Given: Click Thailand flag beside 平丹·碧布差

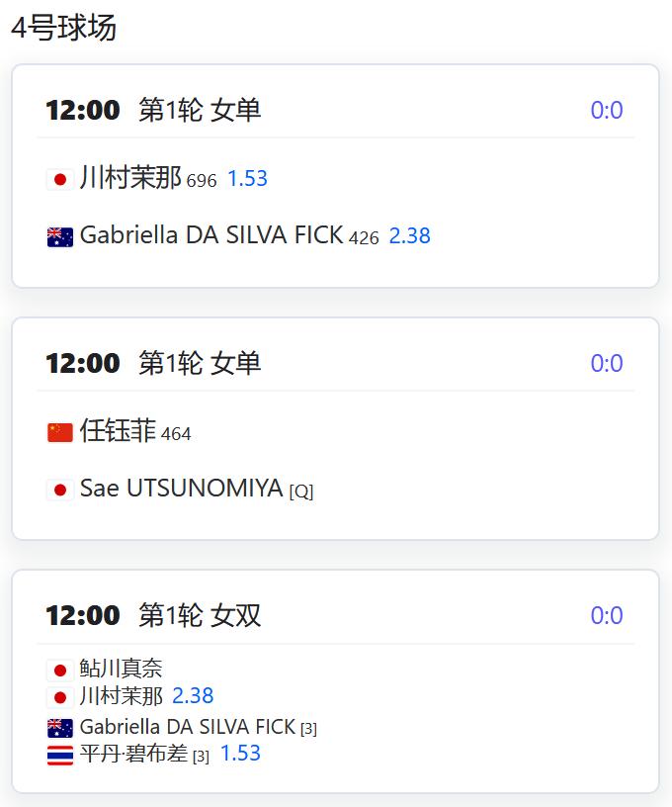Looking at the screenshot, I should tap(59, 755).
